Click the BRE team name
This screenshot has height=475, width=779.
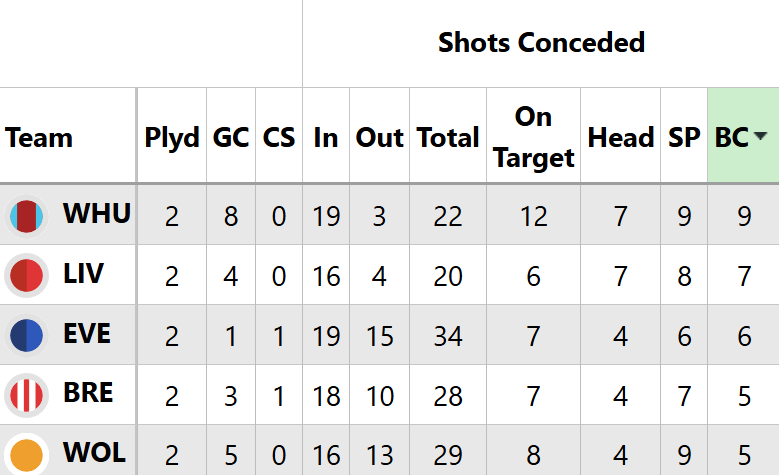(88, 394)
